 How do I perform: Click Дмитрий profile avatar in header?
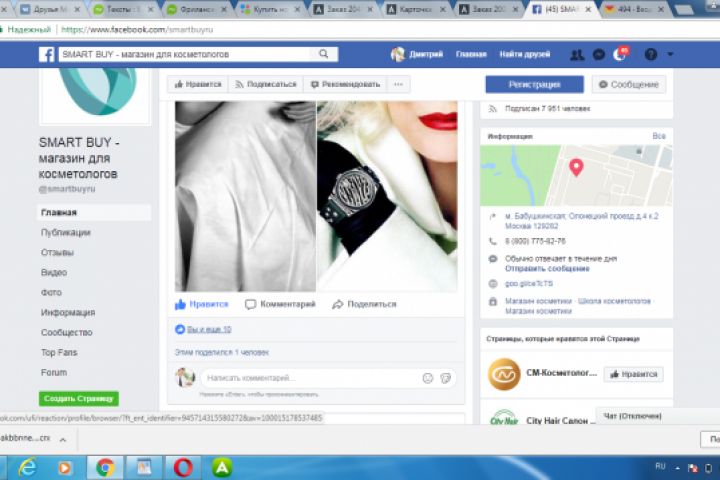click(x=398, y=54)
